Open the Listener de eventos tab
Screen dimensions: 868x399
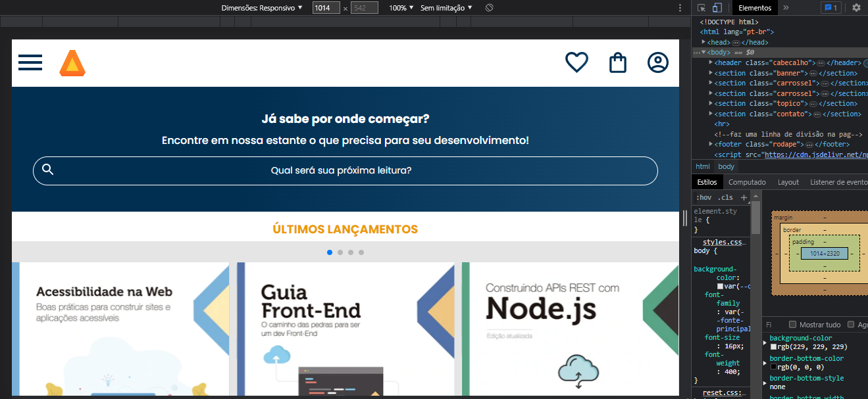(839, 182)
